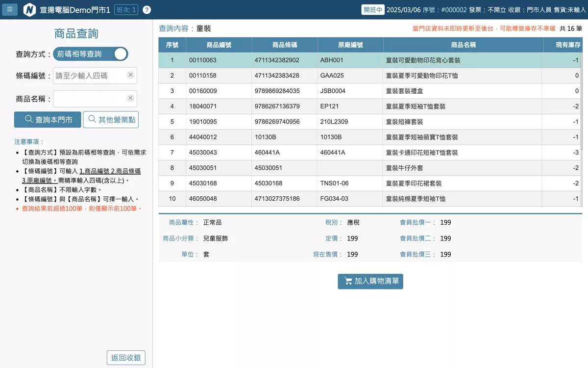The image size is (588, 368).
Task: Sort by the 現有庫存 column header
Action: pos(563,45)
